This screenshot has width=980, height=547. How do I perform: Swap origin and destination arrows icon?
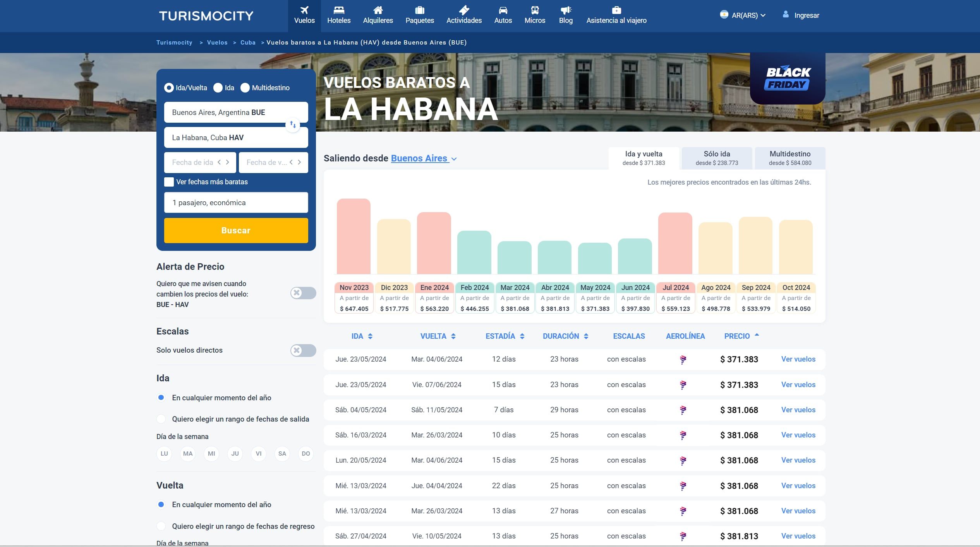click(293, 125)
